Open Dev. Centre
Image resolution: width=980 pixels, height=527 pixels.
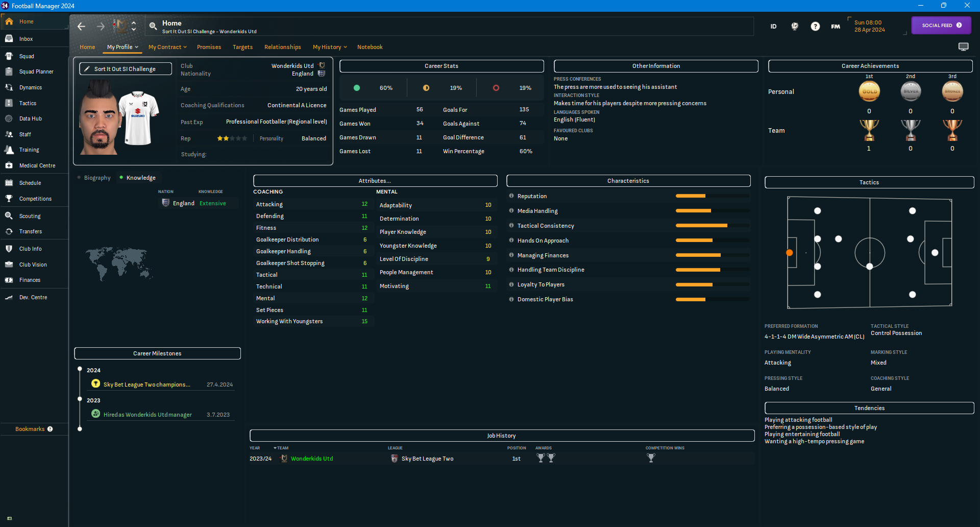pyautogui.click(x=34, y=297)
